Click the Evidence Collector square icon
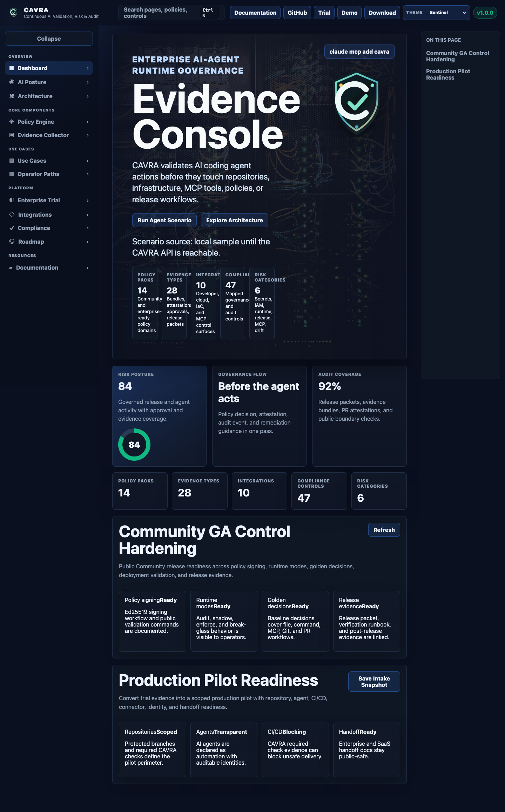Viewport: 505px width, 812px height. point(12,135)
